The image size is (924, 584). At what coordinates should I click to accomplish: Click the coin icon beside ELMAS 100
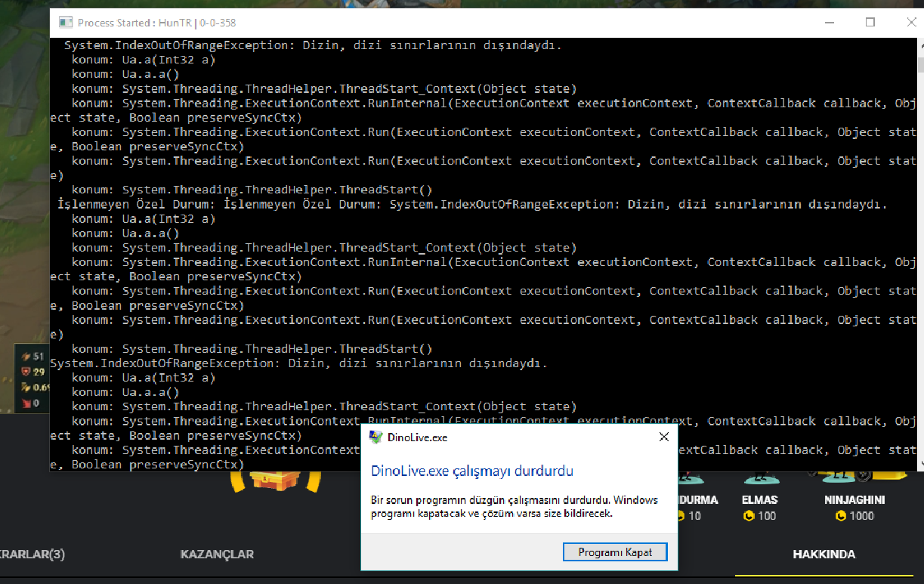coord(749,516)
